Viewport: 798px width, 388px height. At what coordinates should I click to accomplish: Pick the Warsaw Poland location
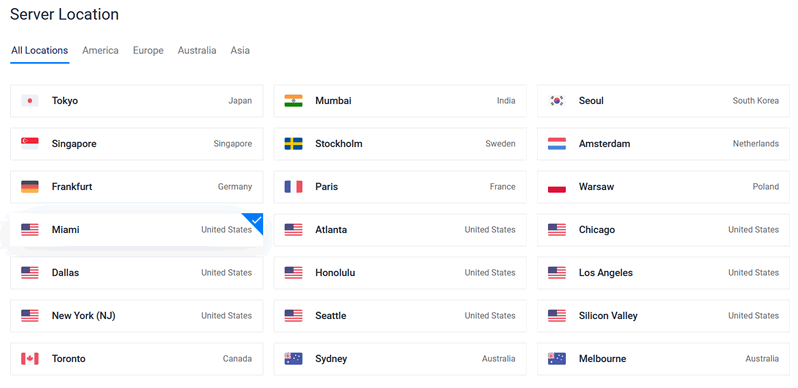(x=663, y=187)
